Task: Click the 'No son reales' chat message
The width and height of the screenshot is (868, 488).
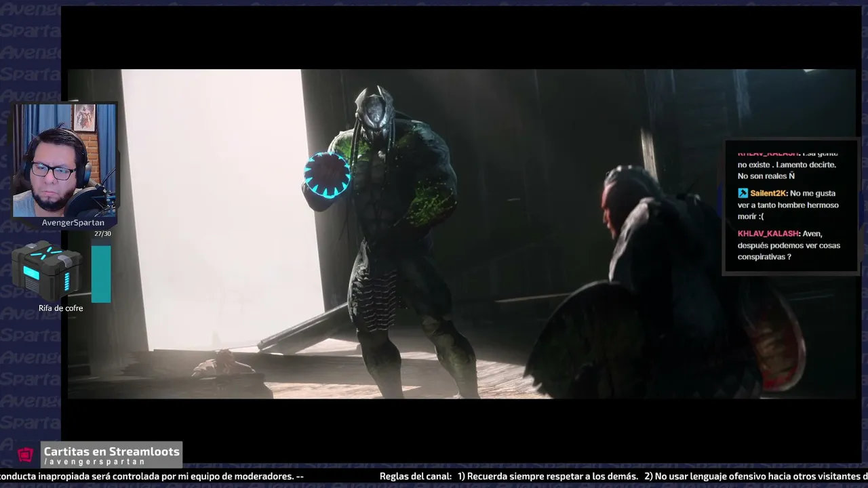Action: [787, 165]
